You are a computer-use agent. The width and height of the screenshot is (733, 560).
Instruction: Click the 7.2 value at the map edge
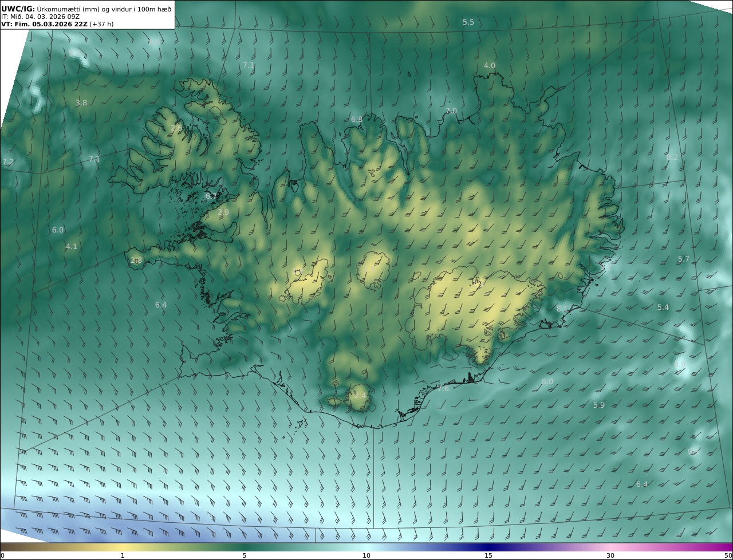8,161
